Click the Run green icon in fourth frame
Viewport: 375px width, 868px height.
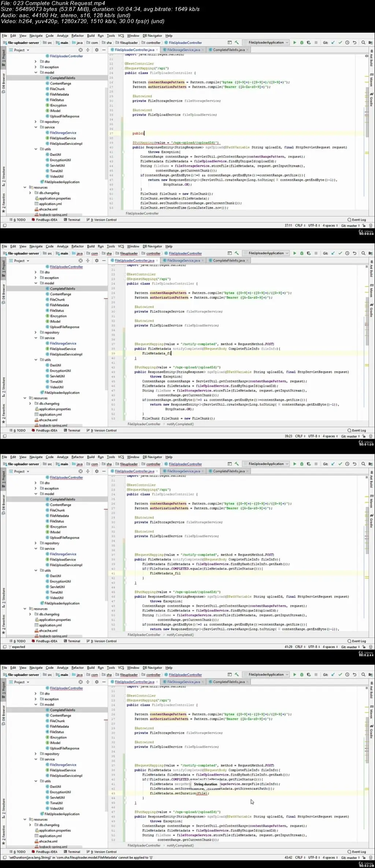click(295, 675)
